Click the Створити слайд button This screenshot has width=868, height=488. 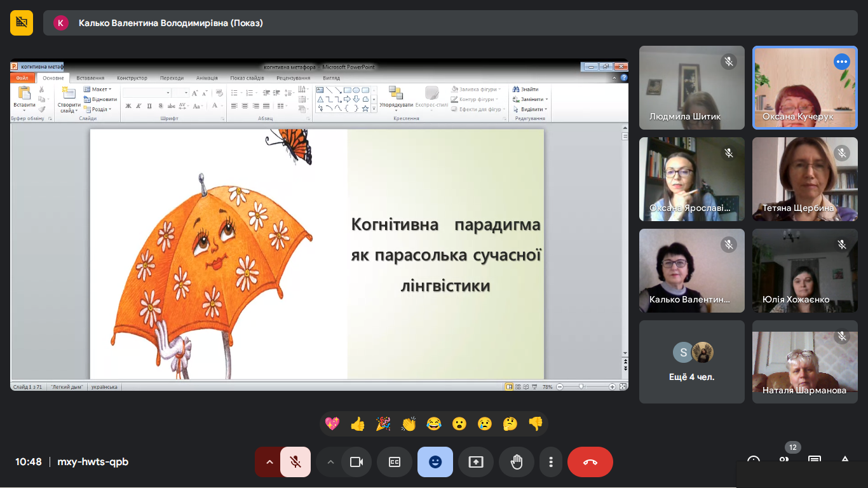tap(69, 100)
